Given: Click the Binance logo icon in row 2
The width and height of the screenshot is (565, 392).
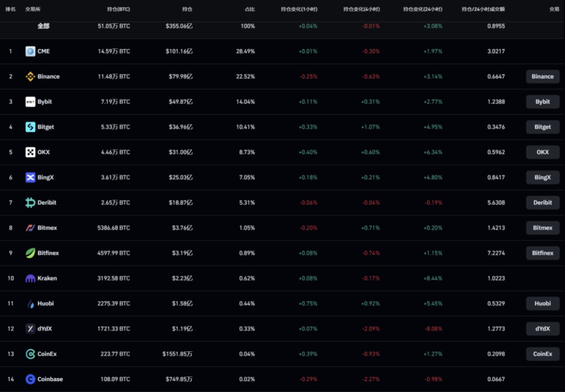Looking at the screenshot, I should point(30,77).
